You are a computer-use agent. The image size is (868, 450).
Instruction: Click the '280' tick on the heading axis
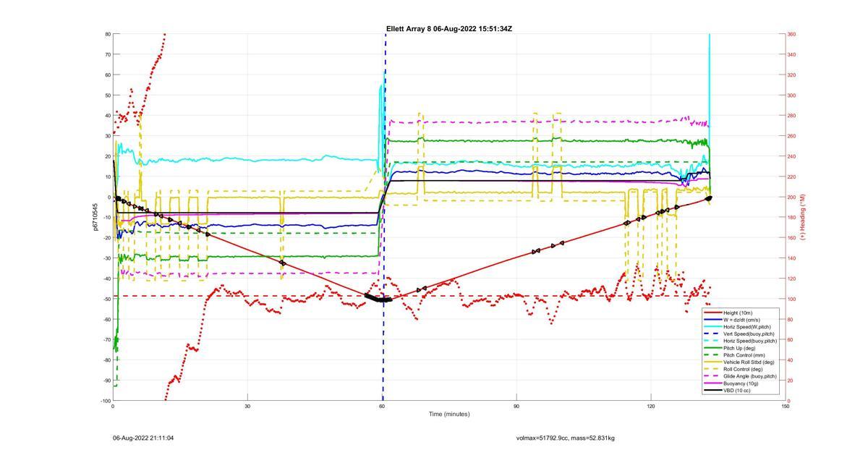click(x=792, y=116)
